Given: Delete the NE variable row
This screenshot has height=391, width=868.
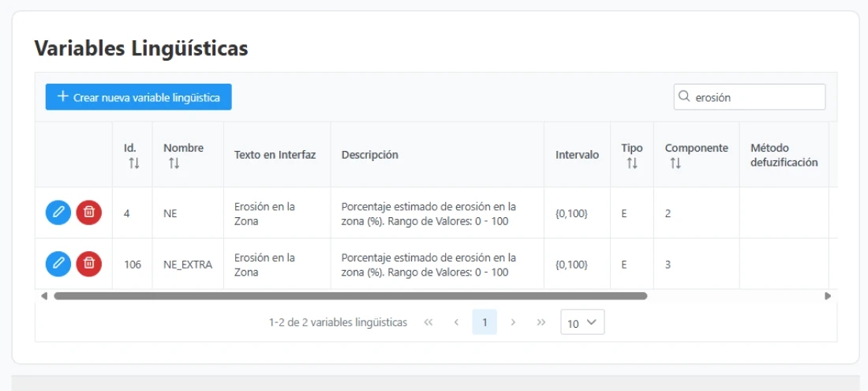Looking at the screenshot, I should pos(89,212).
